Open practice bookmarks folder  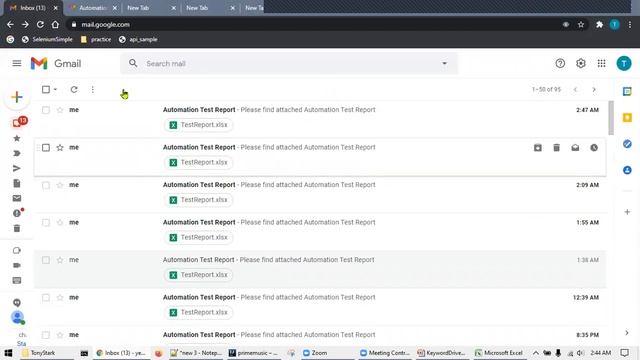[x=96, y=40]
